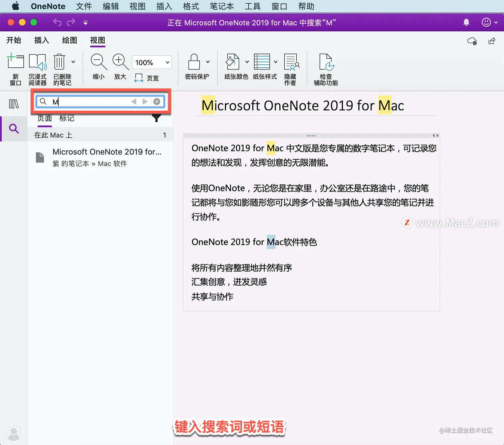Go to previous search match arrow

[x=134, y=101]
